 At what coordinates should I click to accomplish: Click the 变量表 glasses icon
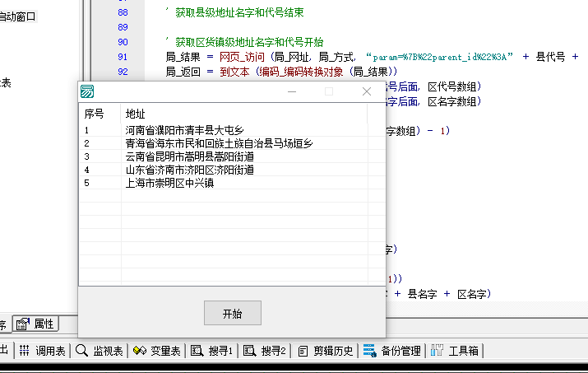[140, 351]
